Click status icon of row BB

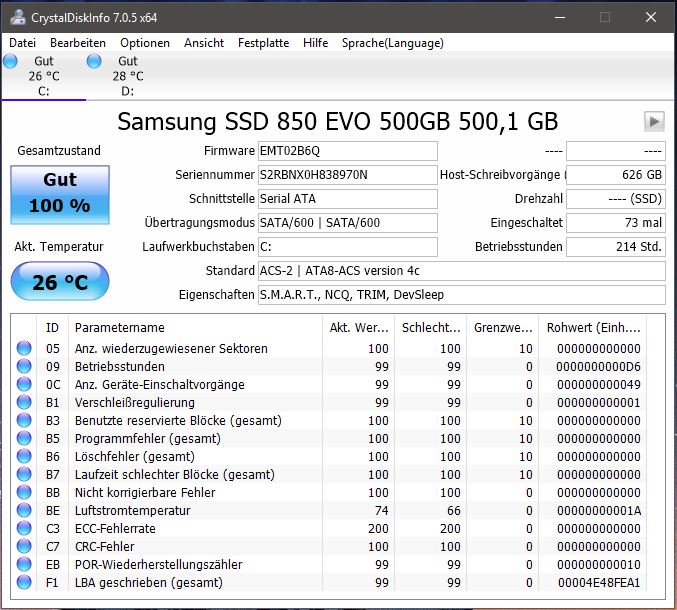(24, 492)
